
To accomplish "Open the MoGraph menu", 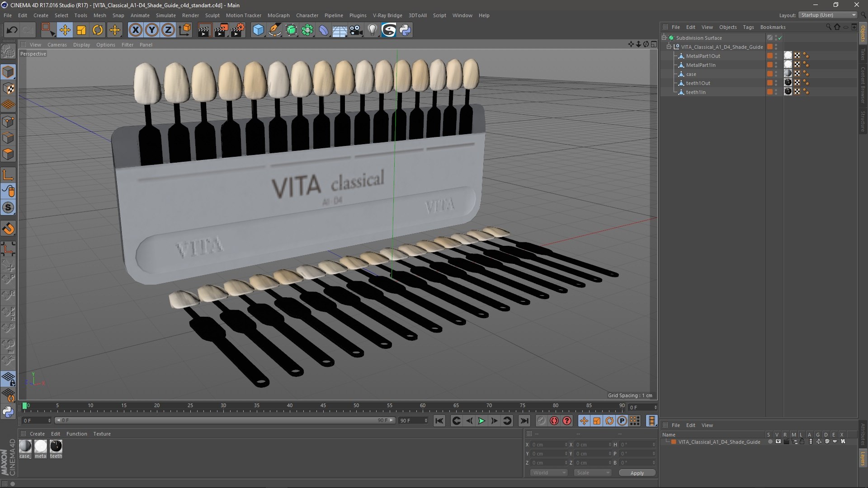I will click(278, 15).
